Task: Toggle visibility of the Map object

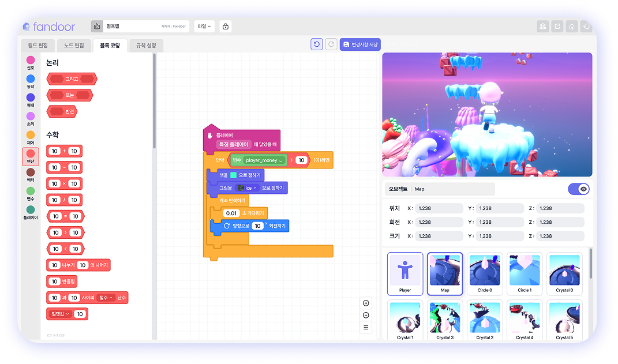Action: pos(578,189)
